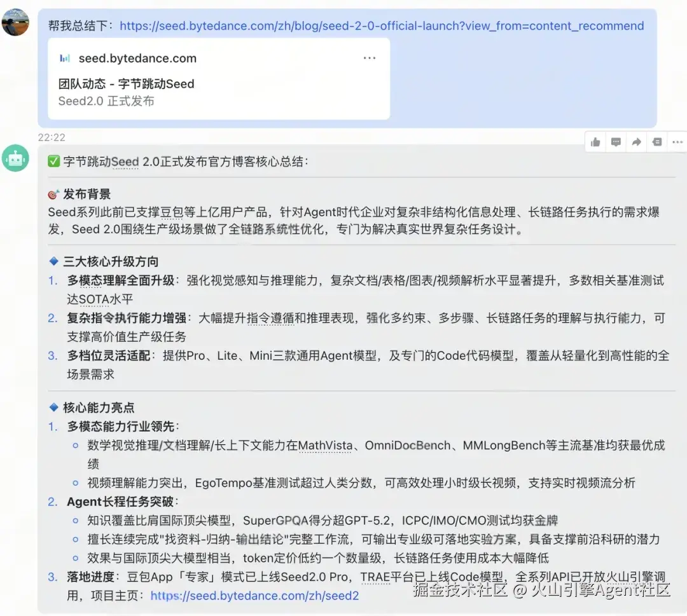Click the underlined word 豆包 in the background paragraph
687x616 pixels.
172,212
